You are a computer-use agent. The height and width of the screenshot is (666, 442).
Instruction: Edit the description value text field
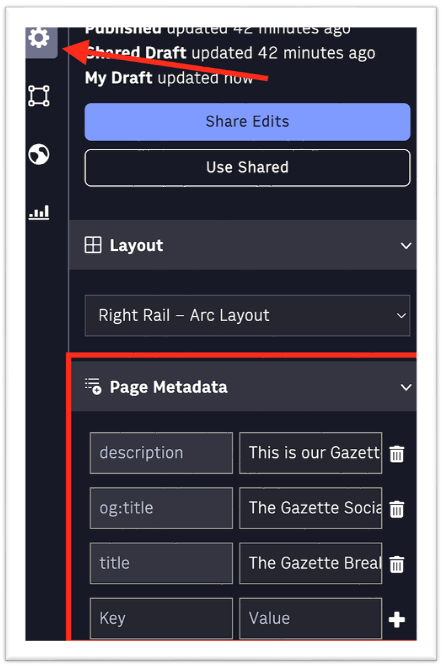coord(310,453)
